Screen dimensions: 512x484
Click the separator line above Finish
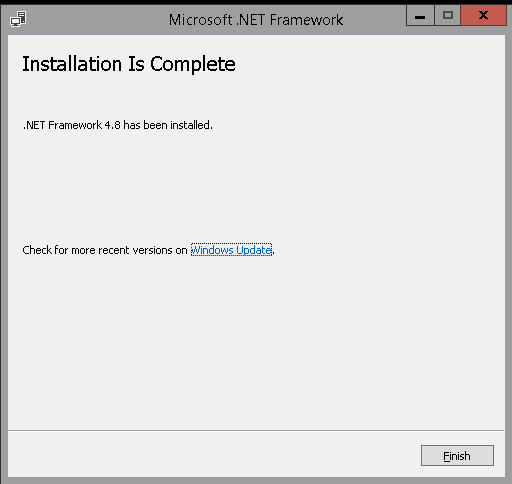click(x=256, y=430)
